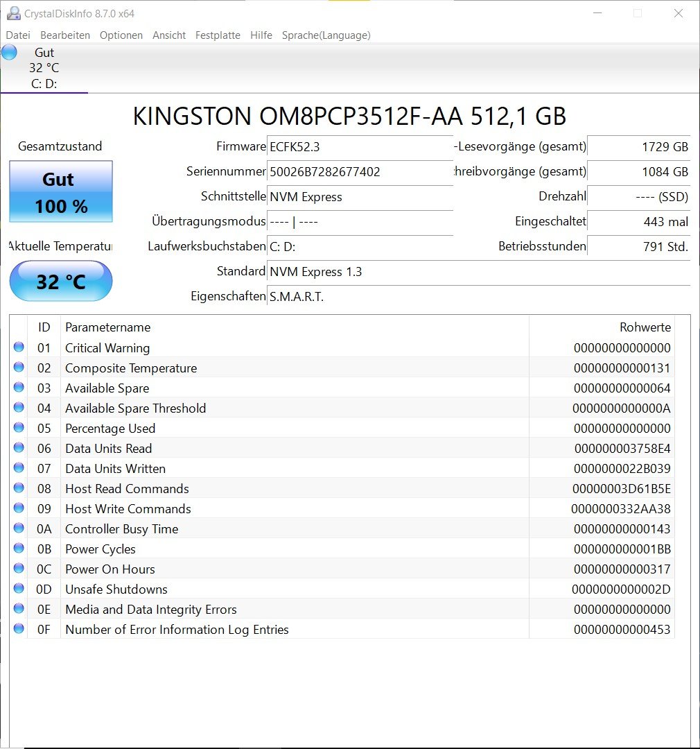Click the Übertragungsmodus field

[360, 222]
